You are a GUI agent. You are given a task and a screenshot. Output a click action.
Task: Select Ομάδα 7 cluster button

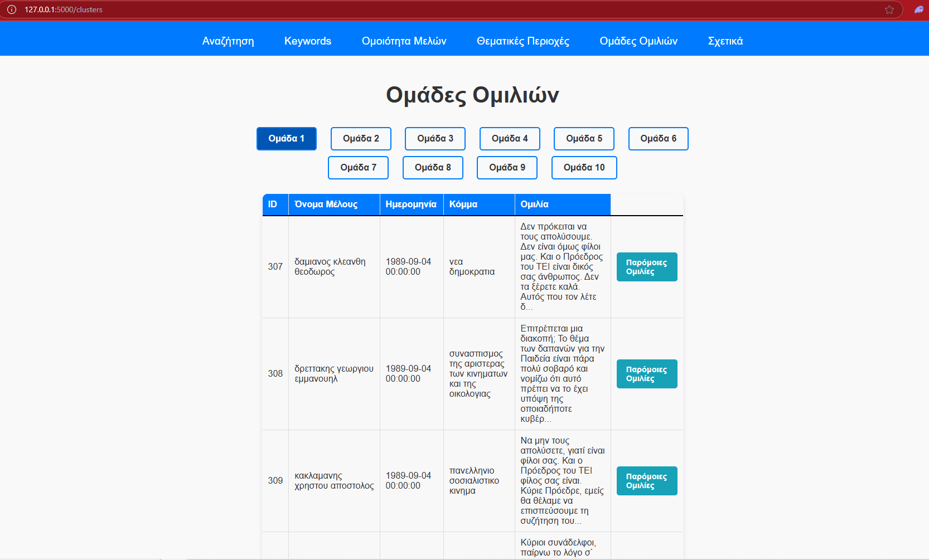(359, 168)
